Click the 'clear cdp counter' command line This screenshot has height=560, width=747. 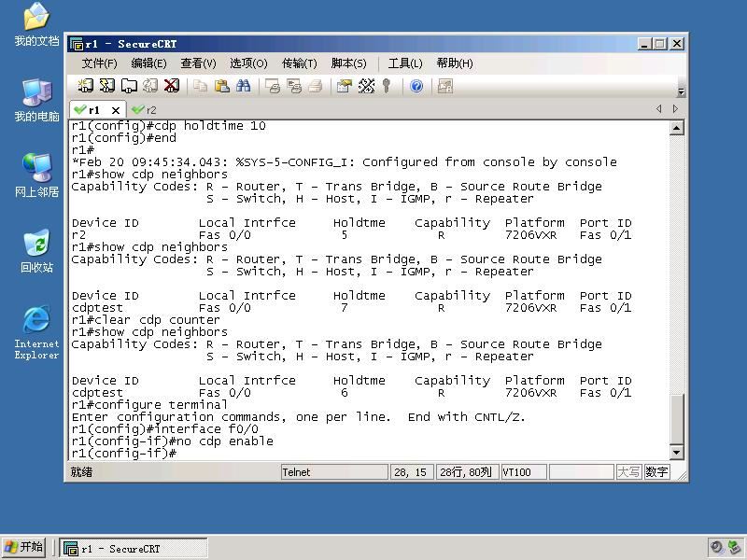(x=146, y=320)
